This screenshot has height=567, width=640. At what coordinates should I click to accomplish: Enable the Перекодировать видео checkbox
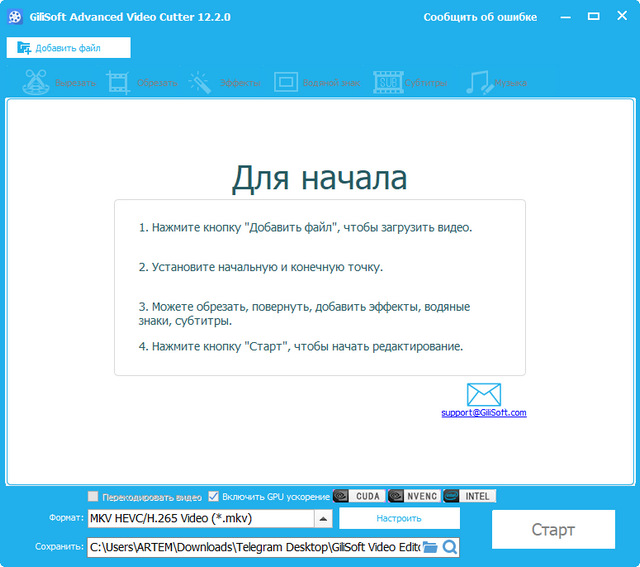(93, 496)
